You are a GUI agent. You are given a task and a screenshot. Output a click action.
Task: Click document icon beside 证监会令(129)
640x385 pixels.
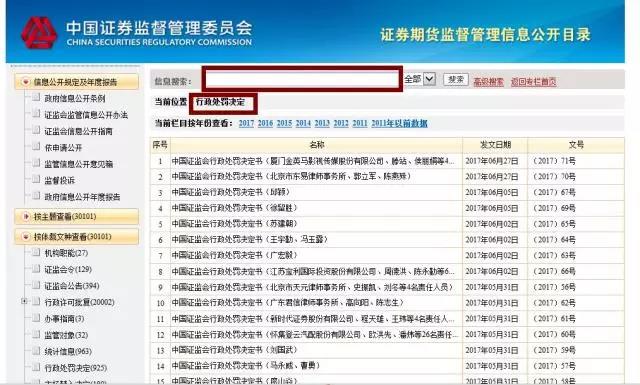coord(36,269)
